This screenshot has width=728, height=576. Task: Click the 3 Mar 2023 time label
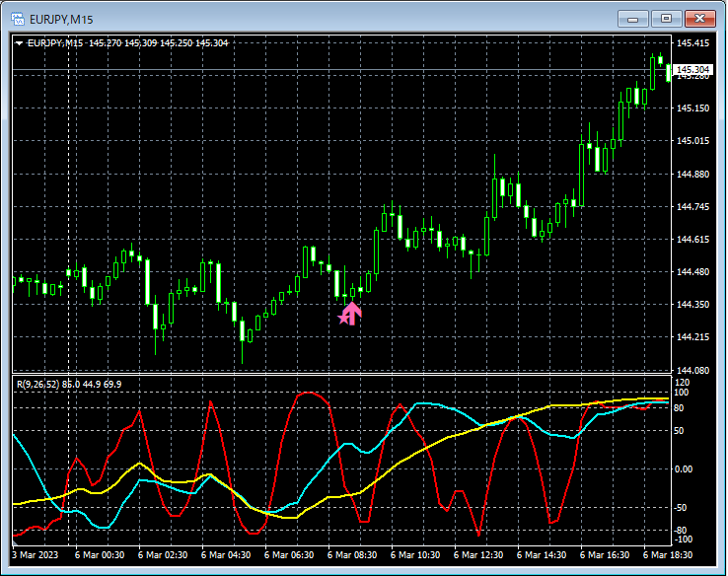(x=36, y=555)
